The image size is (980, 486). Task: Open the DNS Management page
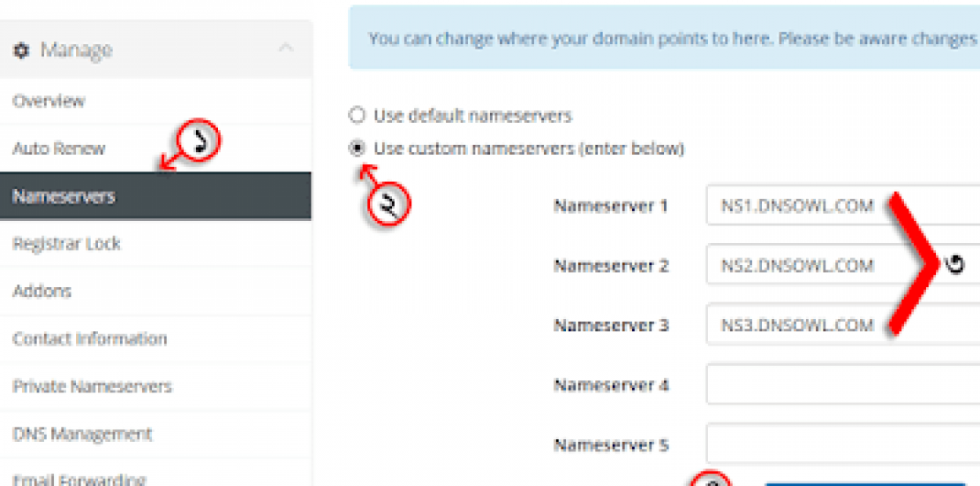82,434
